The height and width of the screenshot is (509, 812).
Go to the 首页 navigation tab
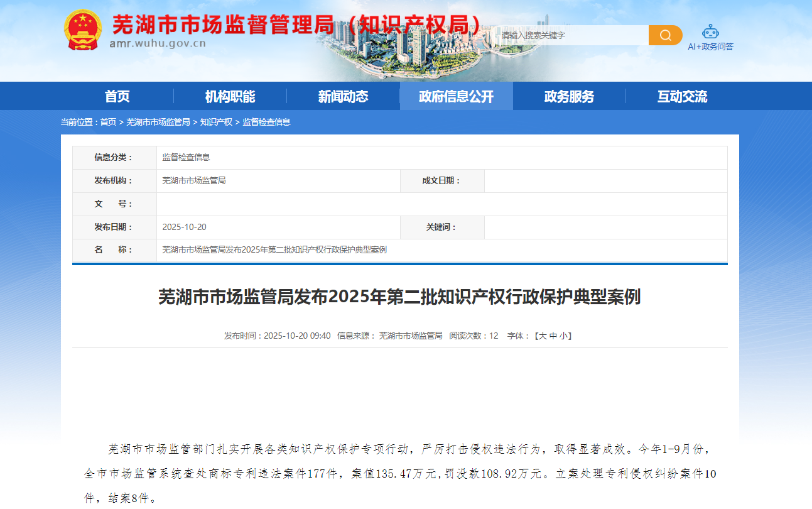(x=117, y=97)
